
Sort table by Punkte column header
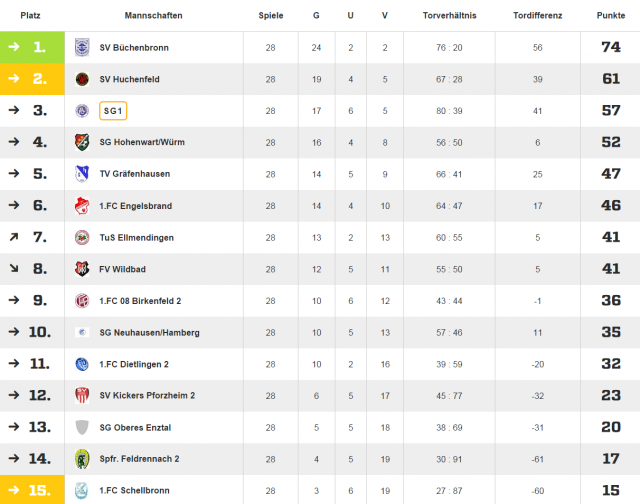coord(611,16)
